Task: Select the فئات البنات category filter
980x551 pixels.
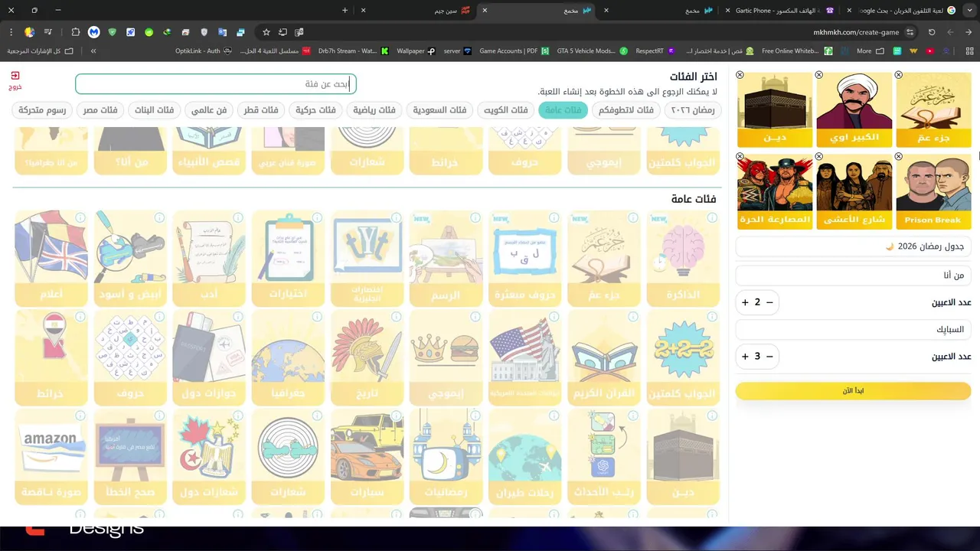Action: [x=154, y=110]
